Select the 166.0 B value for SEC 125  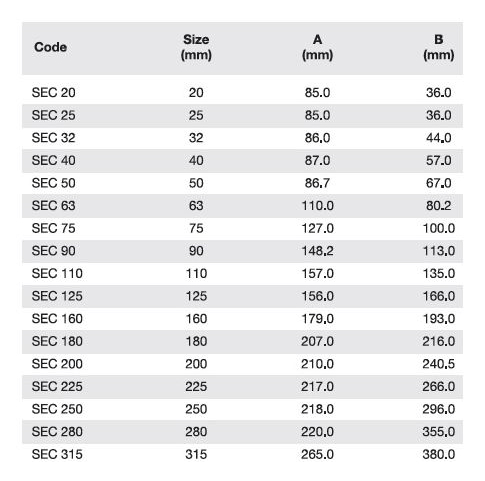(439, 296)
